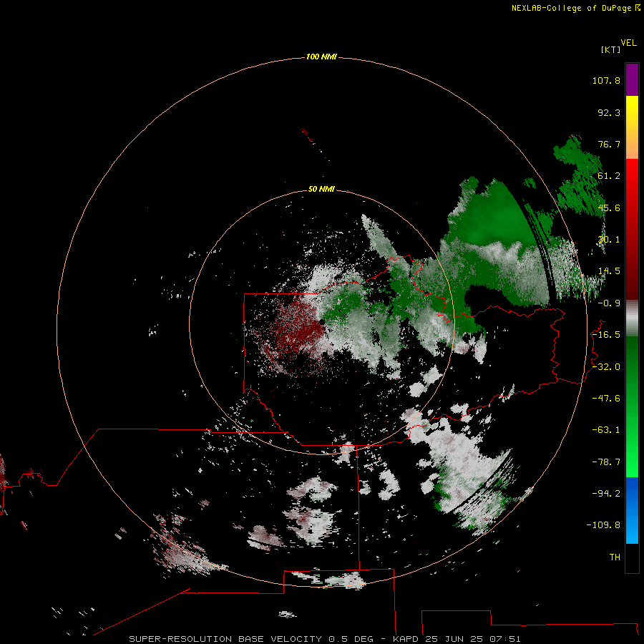
Task: Click the -32.0 legend value
Action: coord(606,367)
